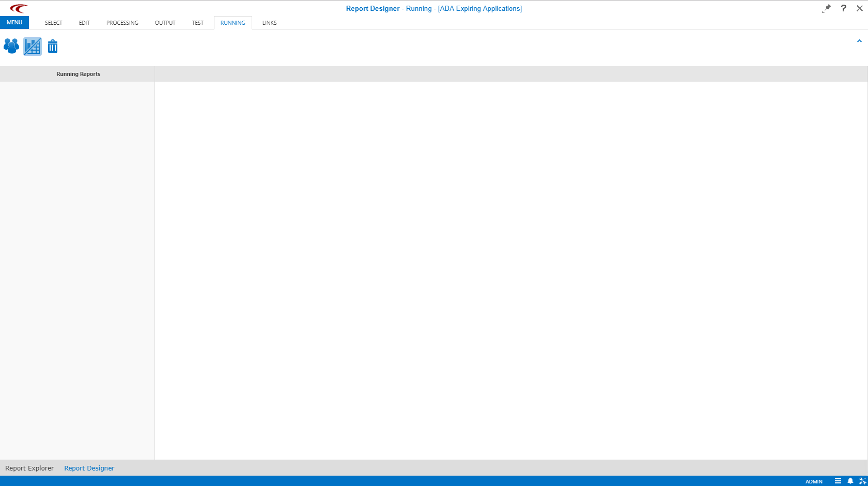Image resolution: width=868 pixels, height=486 pixels.
Task: Switch to the EDIT ribbon tab
Action: tap(84, 23)
